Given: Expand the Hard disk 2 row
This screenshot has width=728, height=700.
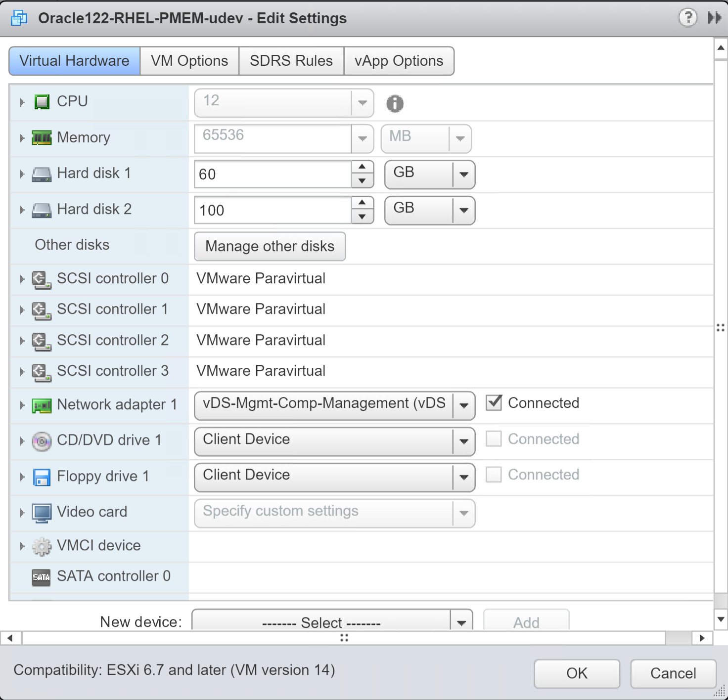Looking at the screenshot, I should (22, 210).
